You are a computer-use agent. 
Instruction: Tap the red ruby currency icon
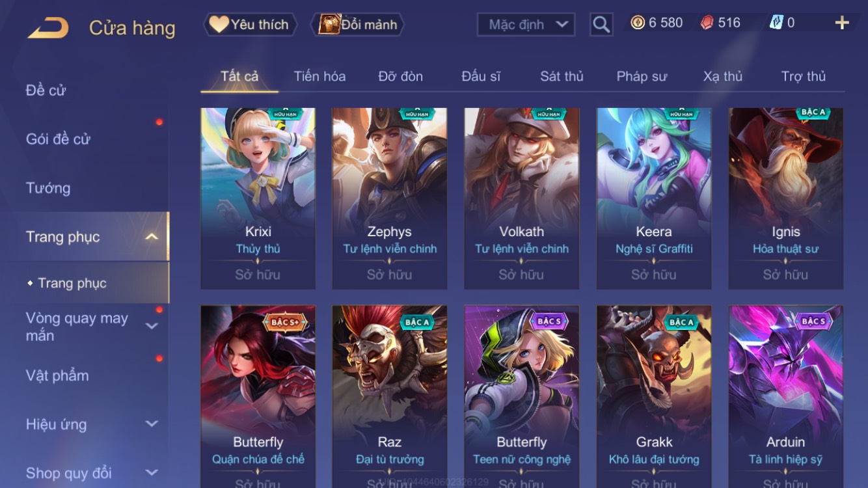[707, 23]
